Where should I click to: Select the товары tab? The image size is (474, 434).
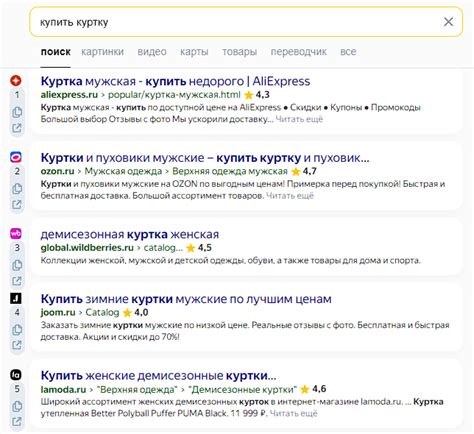(x=239, y=52)
